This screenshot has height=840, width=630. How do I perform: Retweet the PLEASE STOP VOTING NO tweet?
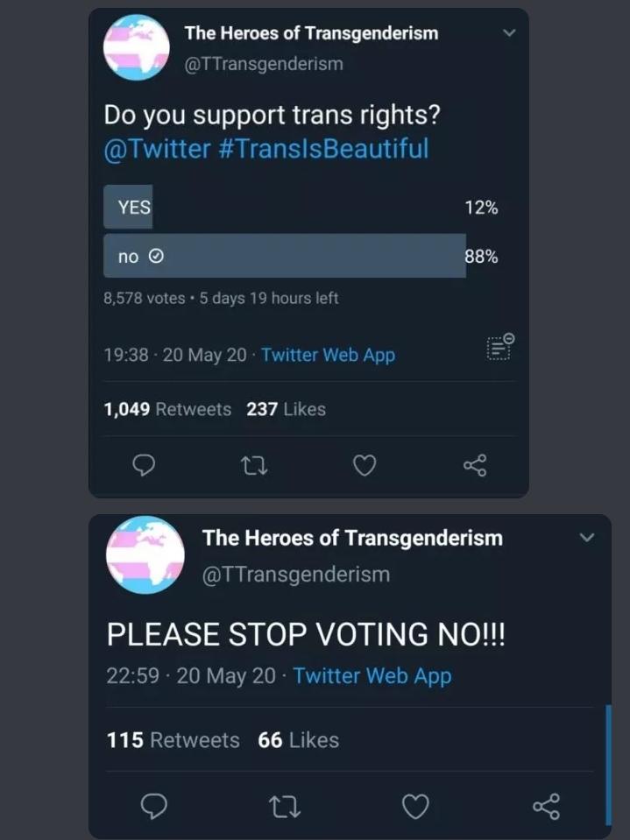(286, 807)
